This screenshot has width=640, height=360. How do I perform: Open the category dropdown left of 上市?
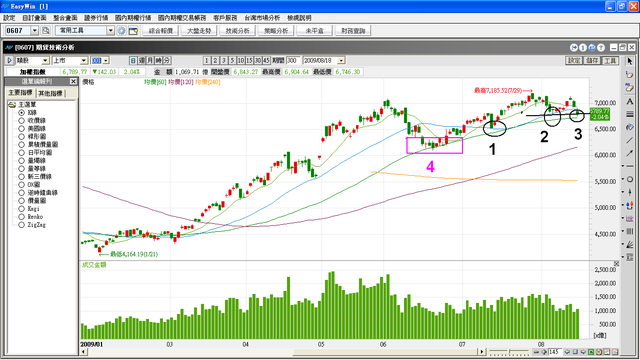coord(45,60)
